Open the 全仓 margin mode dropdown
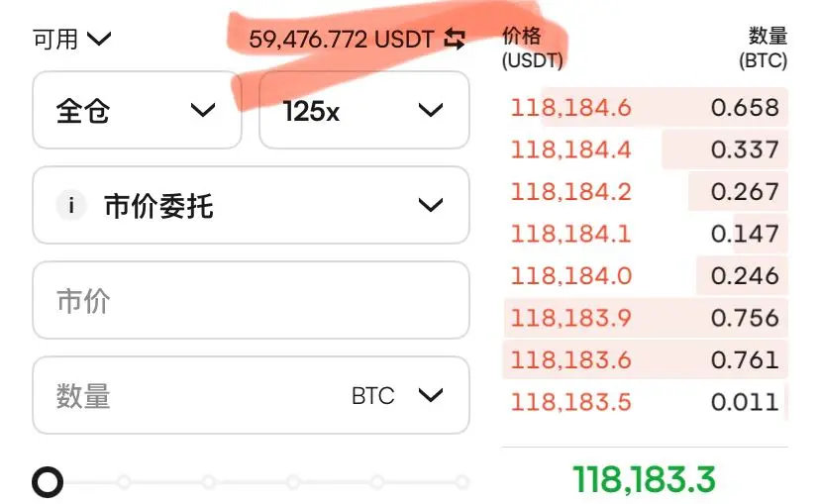820x504 pixels. [137, 110]
